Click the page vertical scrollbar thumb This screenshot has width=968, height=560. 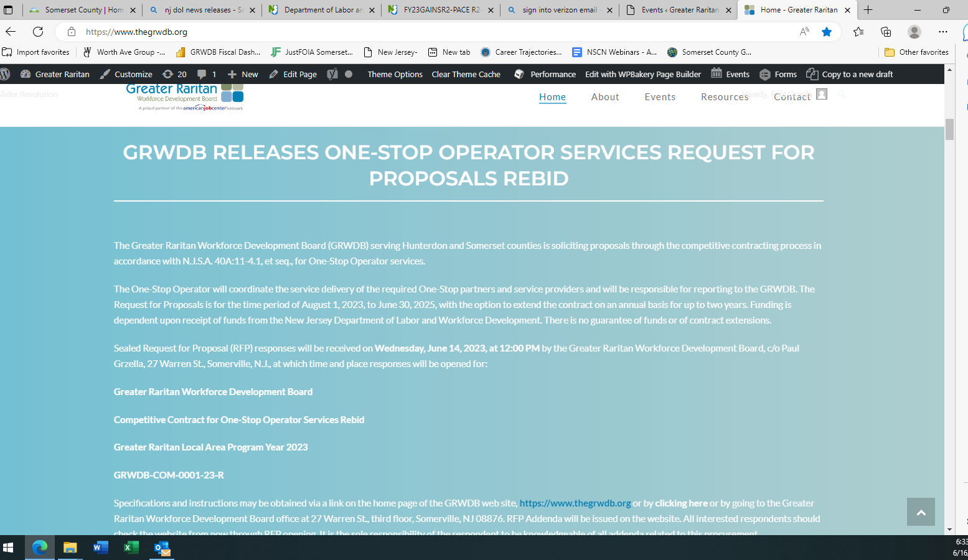(x=949, y=129)
